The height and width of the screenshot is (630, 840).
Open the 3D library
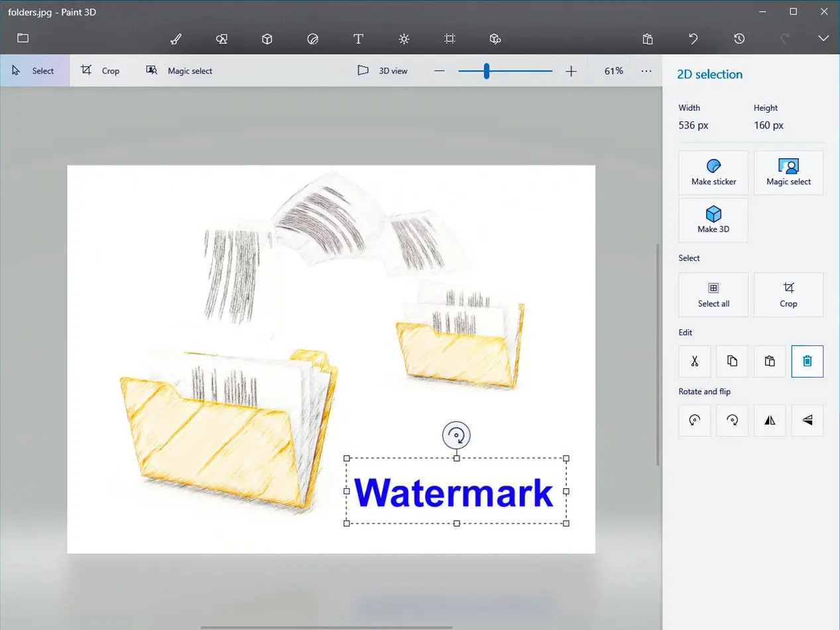495,39
